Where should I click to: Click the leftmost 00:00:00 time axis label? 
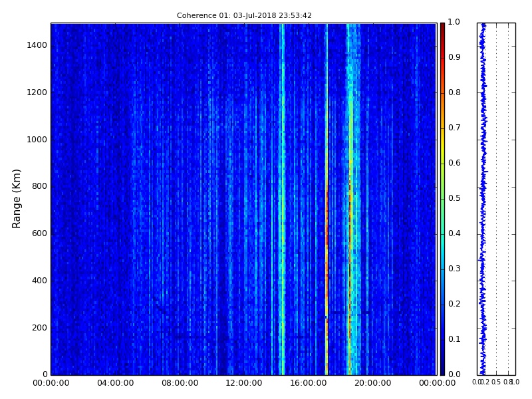(x=51, y=383)
